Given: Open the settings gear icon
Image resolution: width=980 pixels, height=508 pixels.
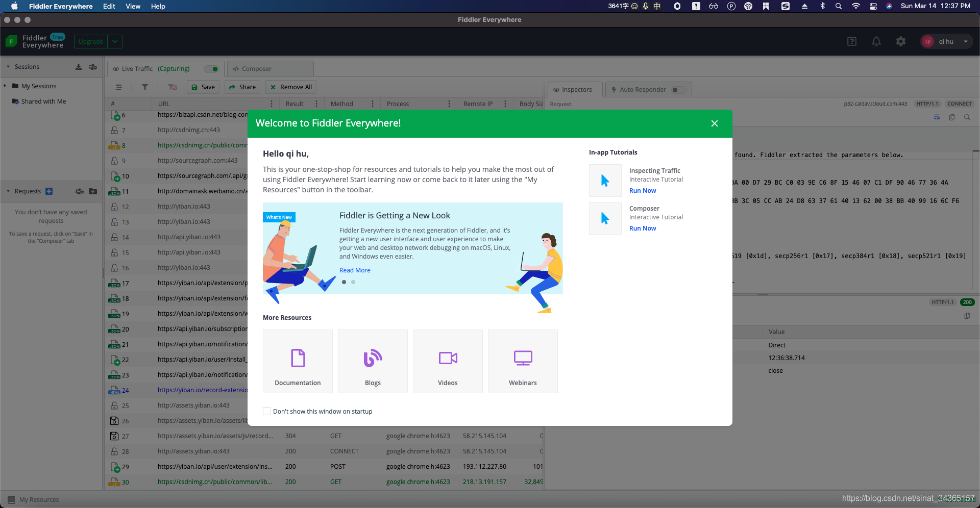Looking at the screenshot, I should tap(901, 42).
